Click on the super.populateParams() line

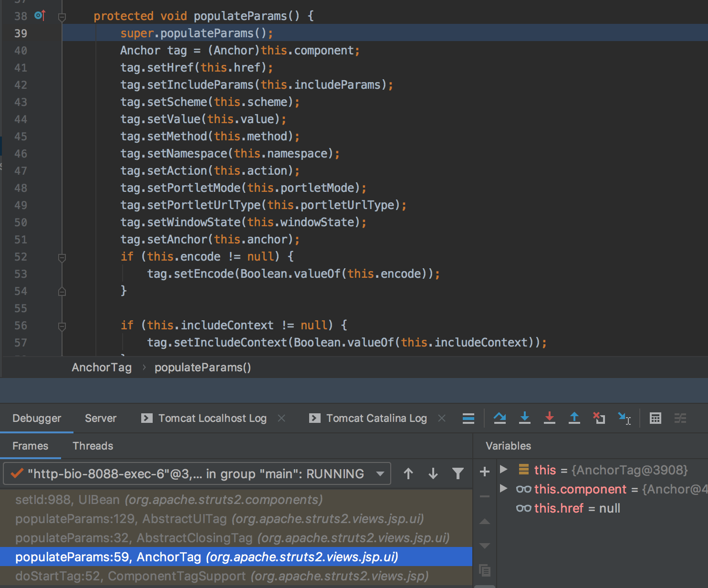(x=197, y=33)
